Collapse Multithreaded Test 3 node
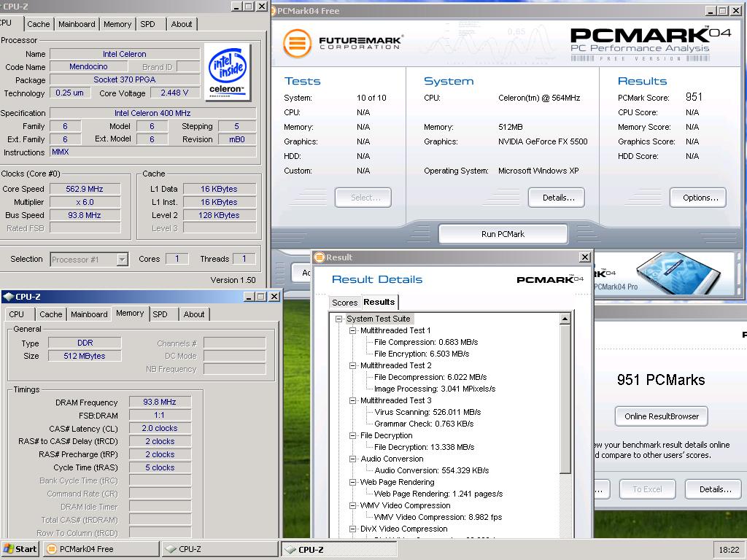The image size is (747, 560). [352, 400]
